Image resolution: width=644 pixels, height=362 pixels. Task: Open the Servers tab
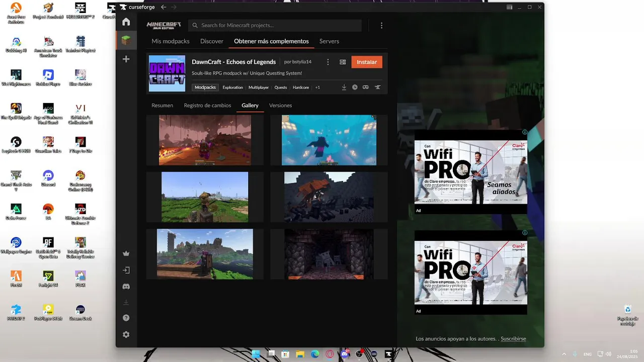pos(329,41)
